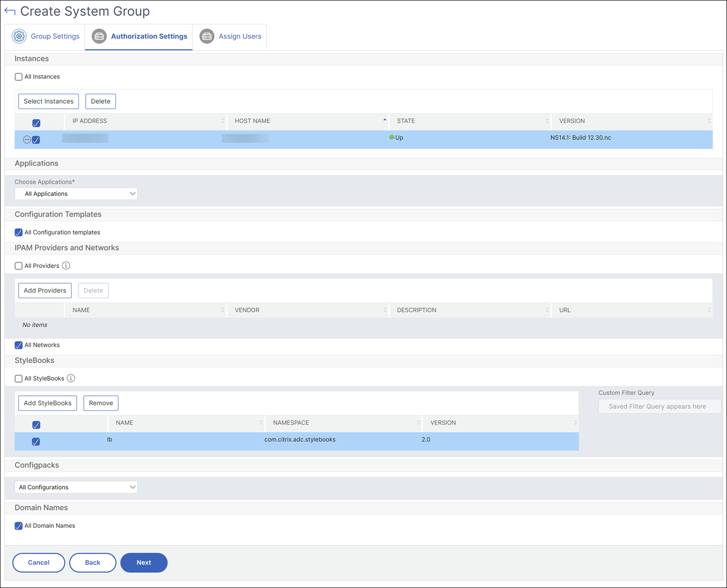This screenshot has height=588, width=727.
Task: Click the Custom Filter Query field
Action: pyautogui.click(x=660, y=407)
